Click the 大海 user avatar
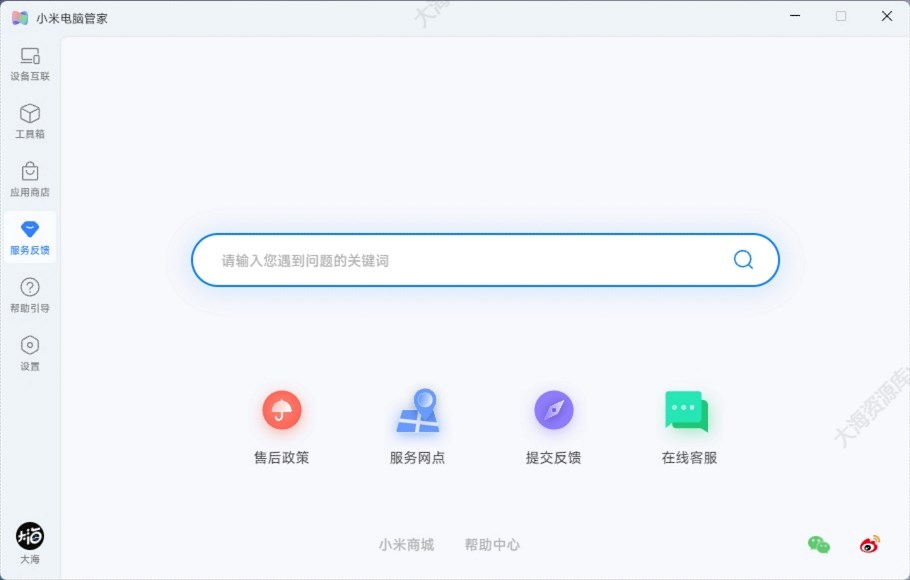Image resolution: width=910 pixels, height=580 pixels. coord(30,536)
